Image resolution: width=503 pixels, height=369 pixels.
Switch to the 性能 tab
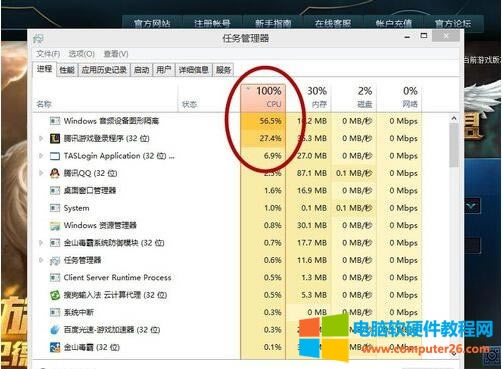[67, 70]
